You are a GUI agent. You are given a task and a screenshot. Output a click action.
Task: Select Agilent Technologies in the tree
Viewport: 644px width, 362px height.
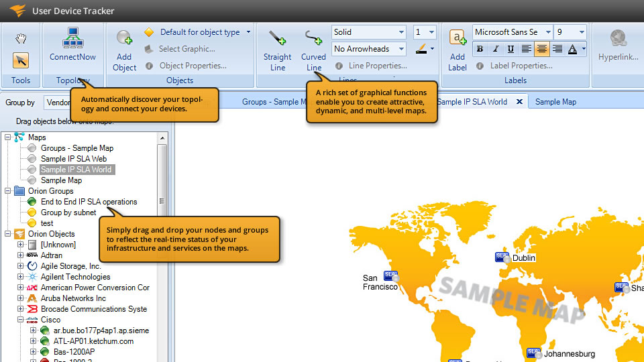pos(75,277)
